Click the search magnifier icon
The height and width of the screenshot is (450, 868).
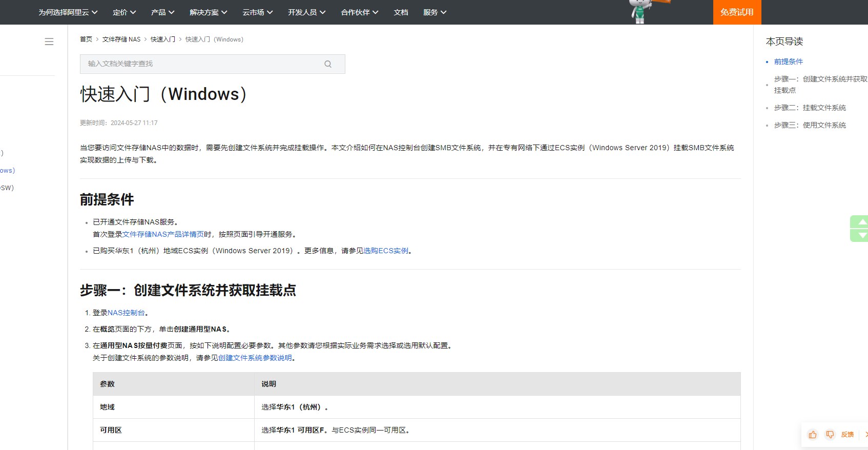click(328, 64)
